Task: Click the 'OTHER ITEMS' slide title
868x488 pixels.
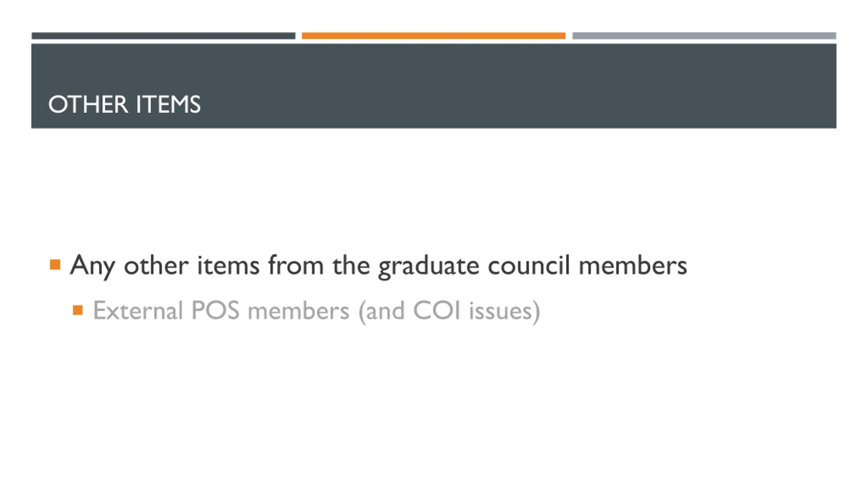Action: coord(124,104)
